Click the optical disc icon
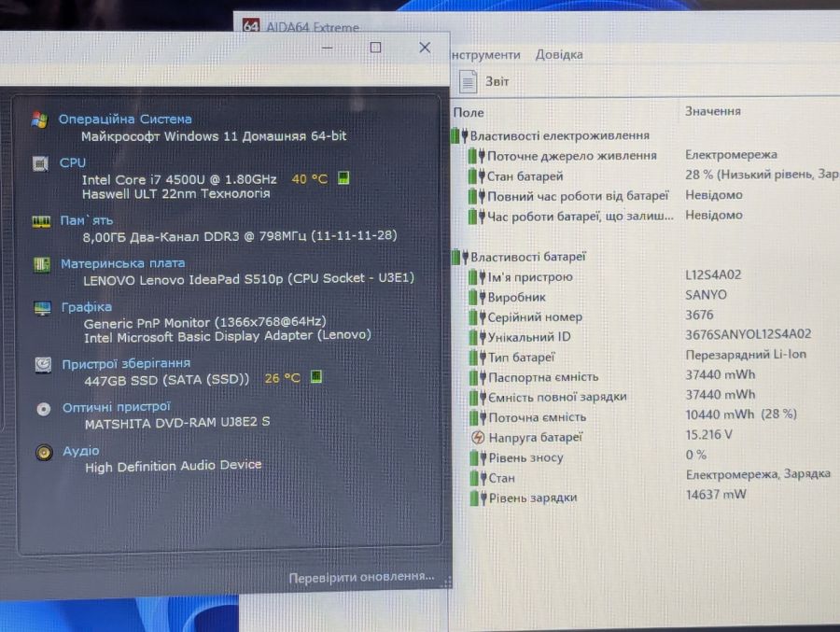 click(x=43, y=410)
